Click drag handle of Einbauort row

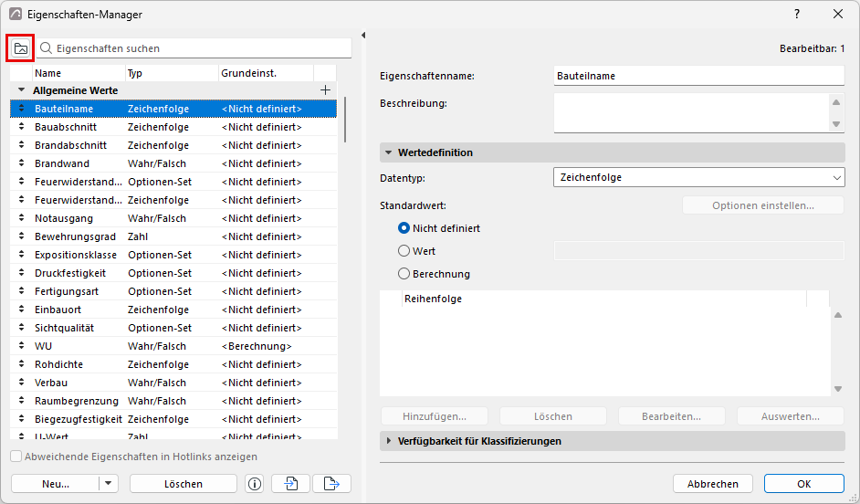pos(21,310)
